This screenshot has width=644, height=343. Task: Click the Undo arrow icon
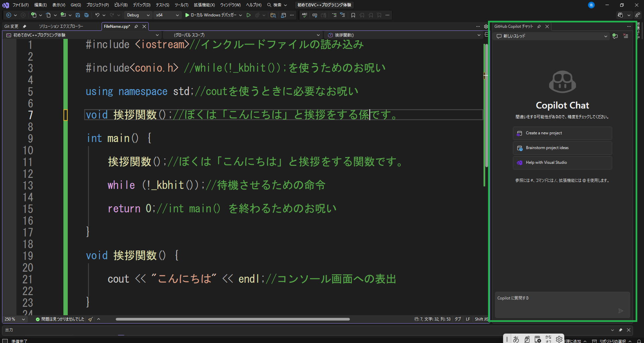(x=97, y=15)
